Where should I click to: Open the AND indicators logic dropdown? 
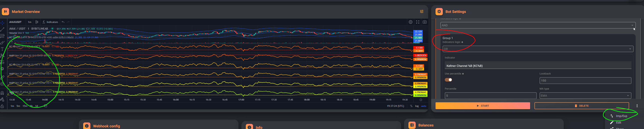538,25
